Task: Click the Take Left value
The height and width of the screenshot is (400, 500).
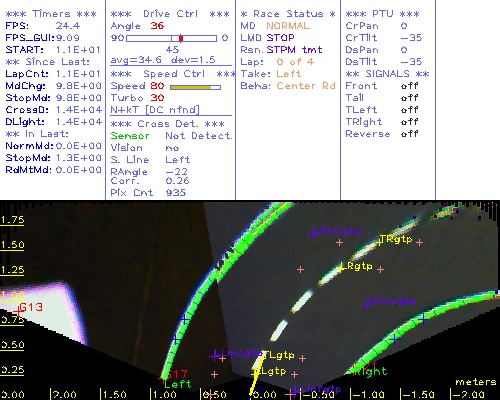Action: pos(289,74)
